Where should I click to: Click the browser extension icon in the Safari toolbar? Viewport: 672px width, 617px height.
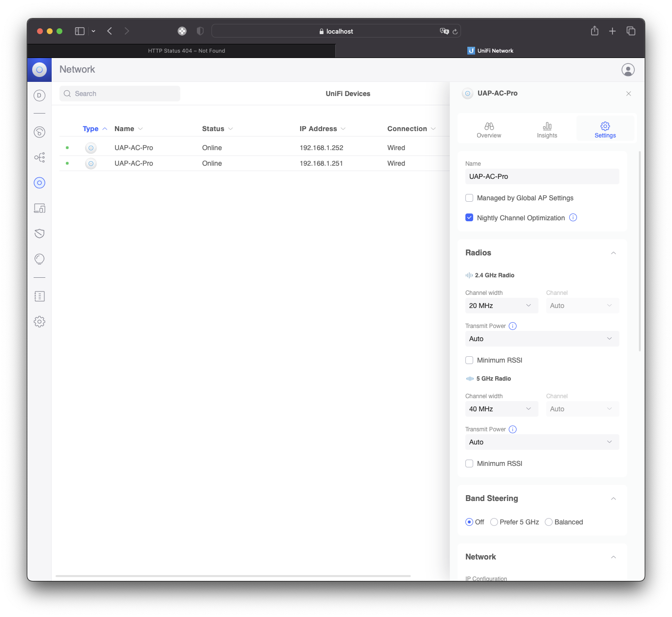182,31
